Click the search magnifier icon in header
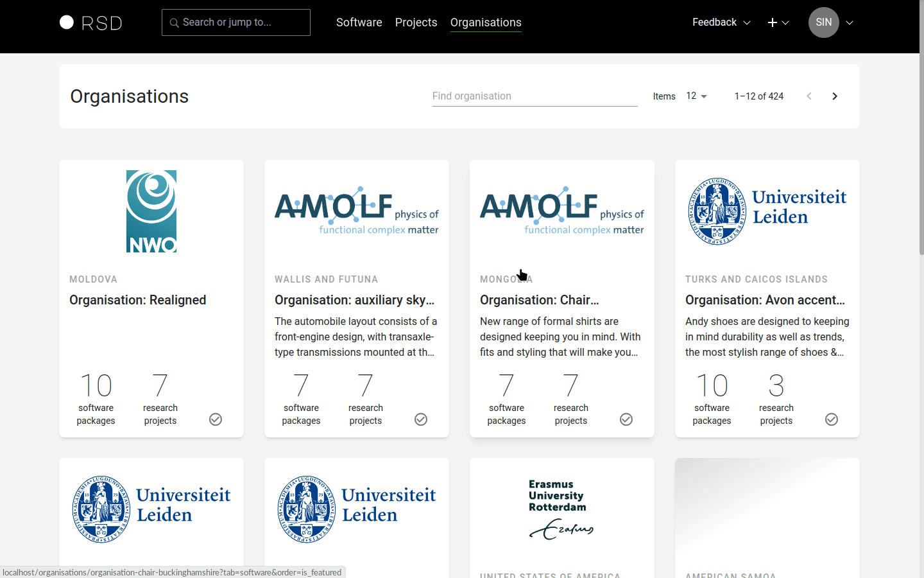 pos(174,23)
